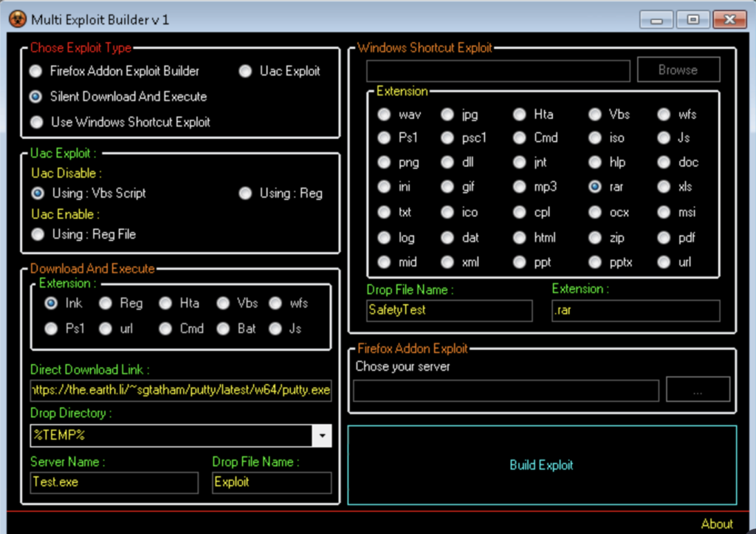
Task: Select Using : Reg under Uac Disable
Action: click(x=246, y=194)
